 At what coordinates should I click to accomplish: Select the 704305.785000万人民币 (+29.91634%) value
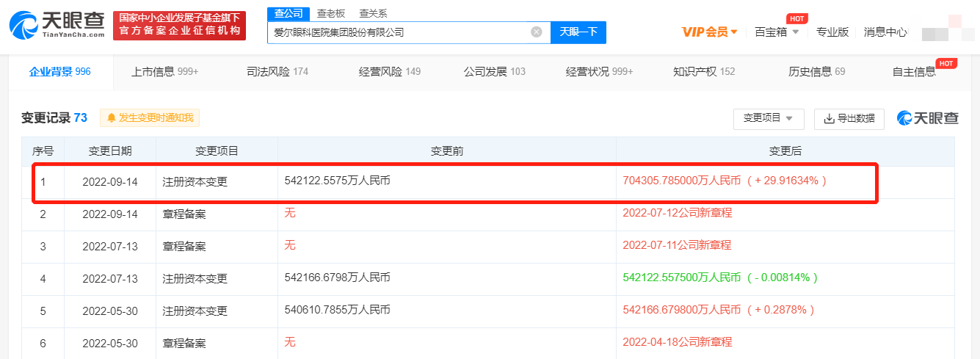(x=725, y=180)
